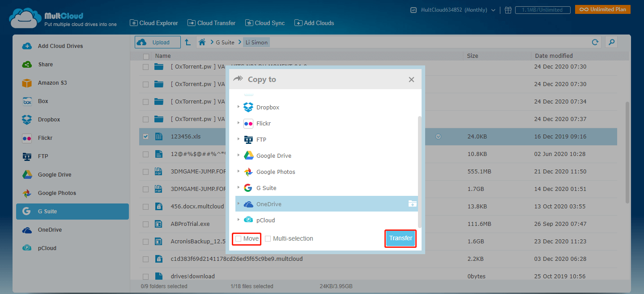Expand the G Suite tree node arrow

(239, 188)
